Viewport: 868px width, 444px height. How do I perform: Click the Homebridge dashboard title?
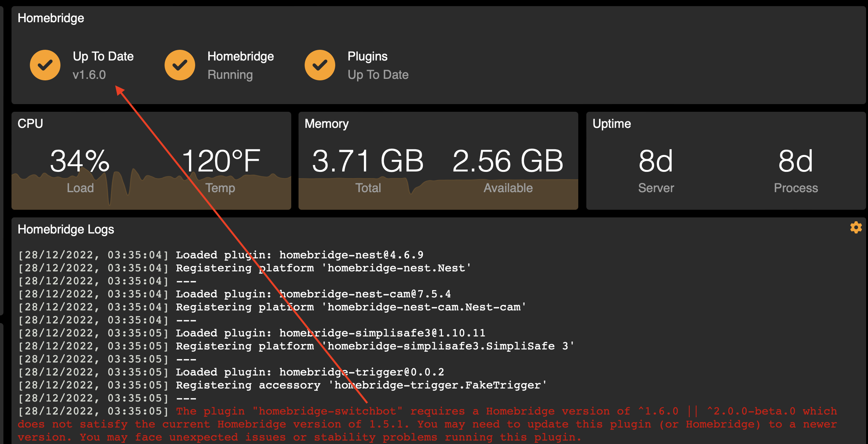[51, 18]
